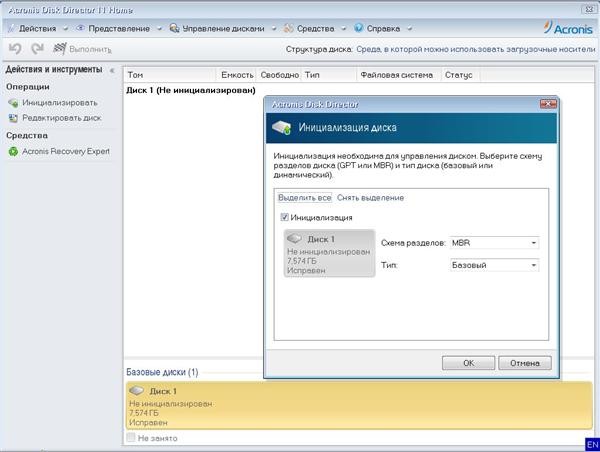Click the Диск 1 icon in bottom panel
This screenshot has height=452, width=600.
(137, 391)
